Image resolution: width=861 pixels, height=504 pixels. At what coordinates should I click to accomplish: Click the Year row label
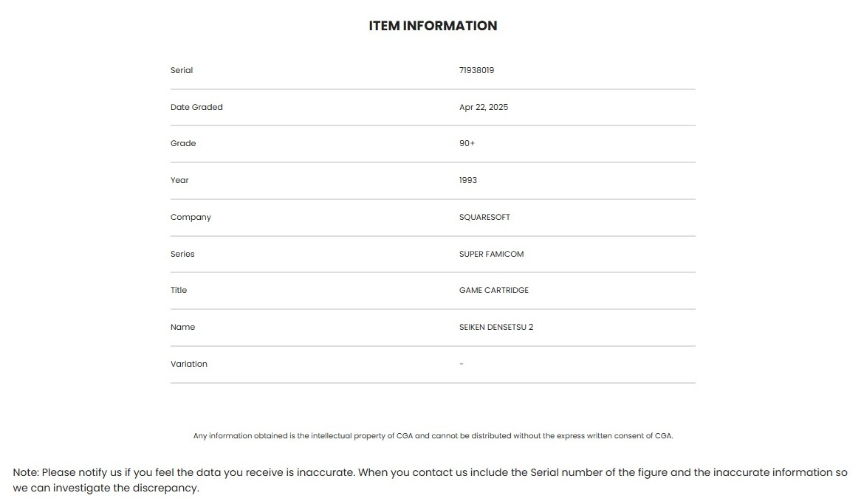pos(179,180)
